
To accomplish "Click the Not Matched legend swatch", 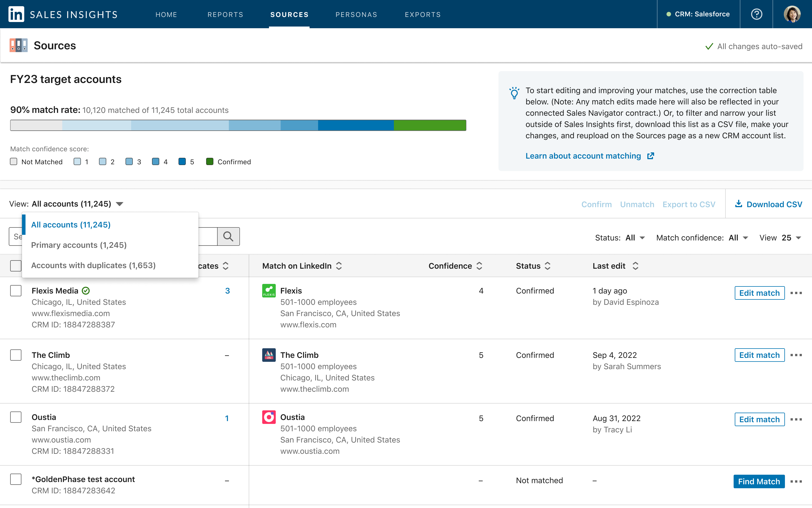I will pyautogui.click(x=14, y=162).
